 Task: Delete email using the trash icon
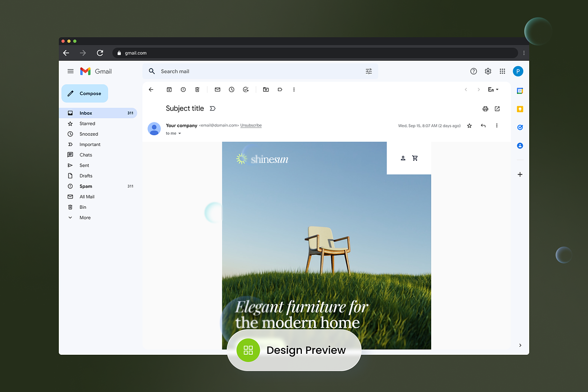point(197,90)
